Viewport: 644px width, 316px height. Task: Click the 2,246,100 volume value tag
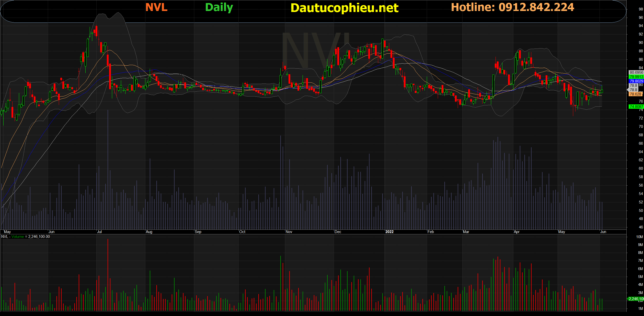coord(636,299)
